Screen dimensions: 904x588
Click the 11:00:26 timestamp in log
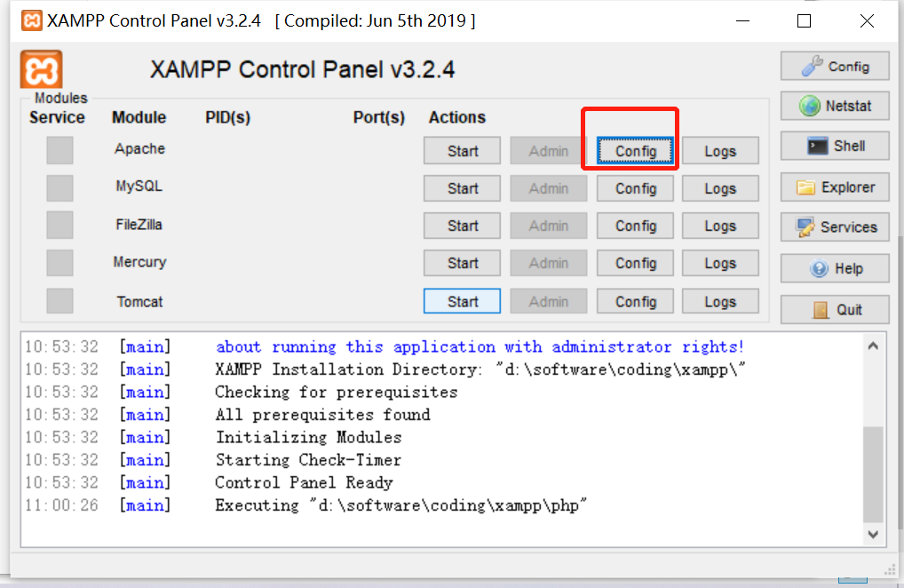coord(61,505)
